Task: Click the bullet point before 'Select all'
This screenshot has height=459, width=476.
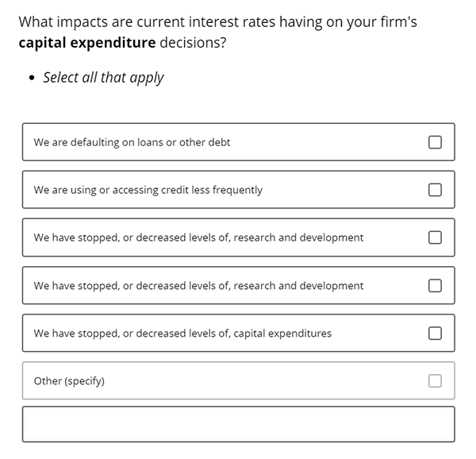Action: [32, 78]
